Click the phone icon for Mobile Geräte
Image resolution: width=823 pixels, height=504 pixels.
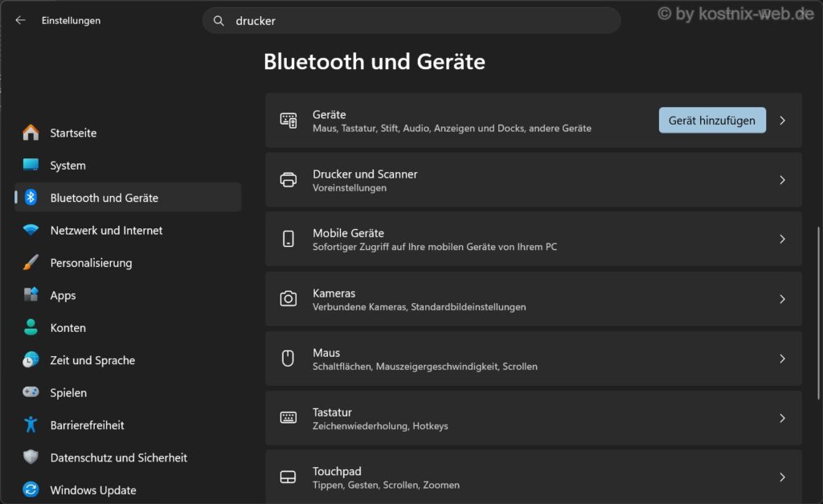289,239
